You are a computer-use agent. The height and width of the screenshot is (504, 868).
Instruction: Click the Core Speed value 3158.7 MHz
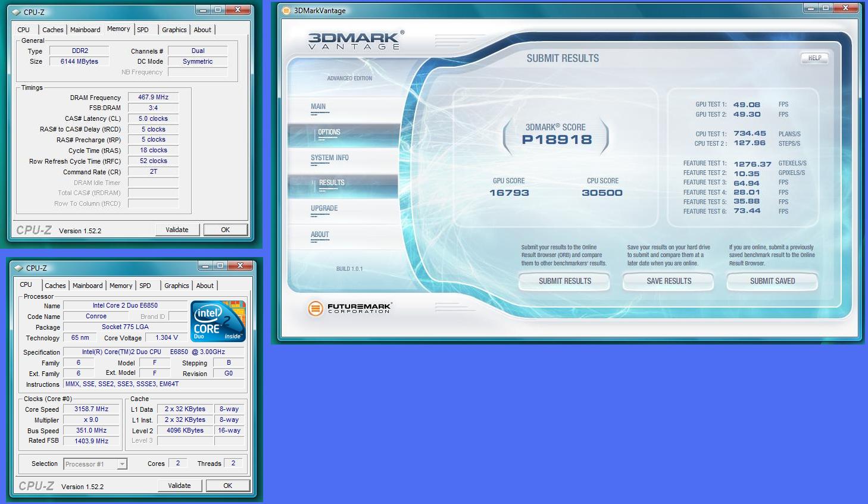[x=91, y=409]
